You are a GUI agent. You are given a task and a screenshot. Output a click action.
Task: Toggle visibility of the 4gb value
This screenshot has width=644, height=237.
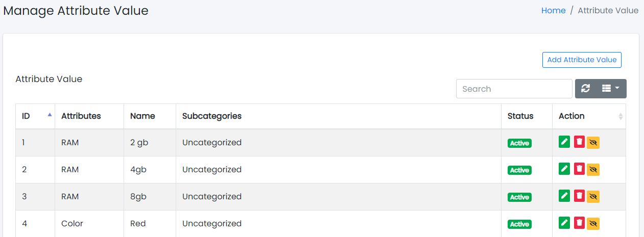[593, 170]
